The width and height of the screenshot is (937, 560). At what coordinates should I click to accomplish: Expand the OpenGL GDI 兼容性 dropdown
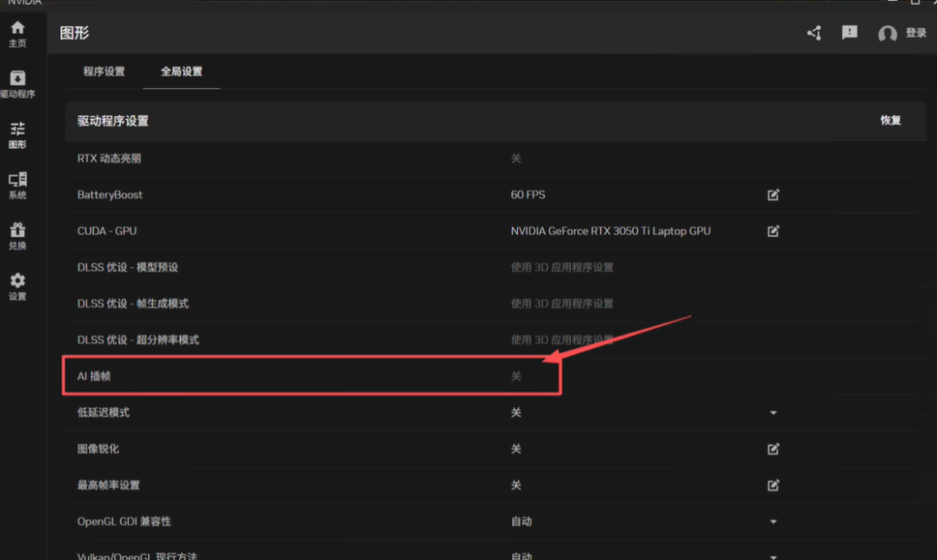pos(773,522)
